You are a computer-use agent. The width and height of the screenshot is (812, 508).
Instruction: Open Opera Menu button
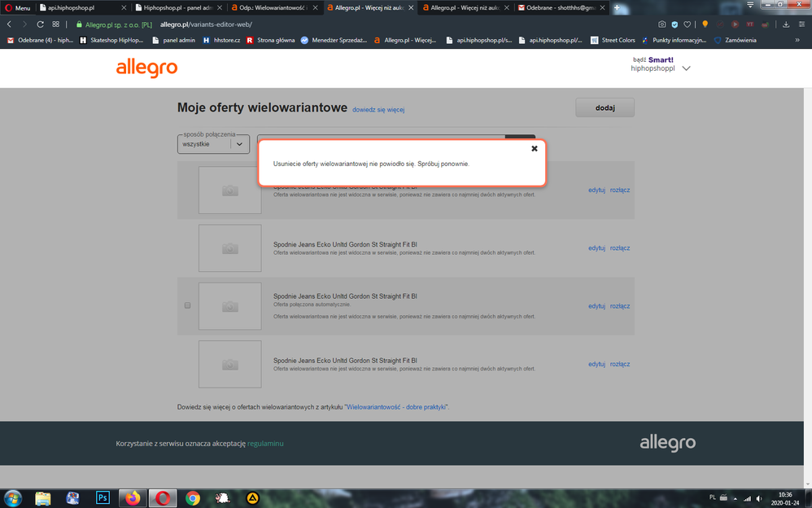pos(17,7)
